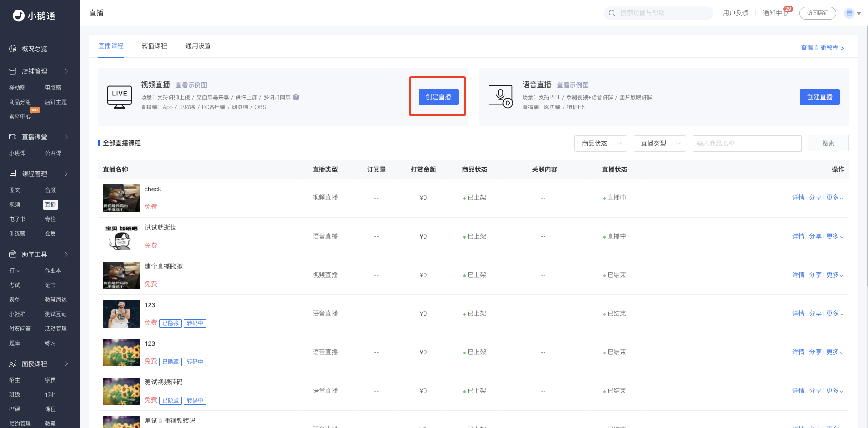Expand the 课程管理 section chevron
The height and width of the screenshot is (428, 868).
pyautogui.click(x=66, y=174)
